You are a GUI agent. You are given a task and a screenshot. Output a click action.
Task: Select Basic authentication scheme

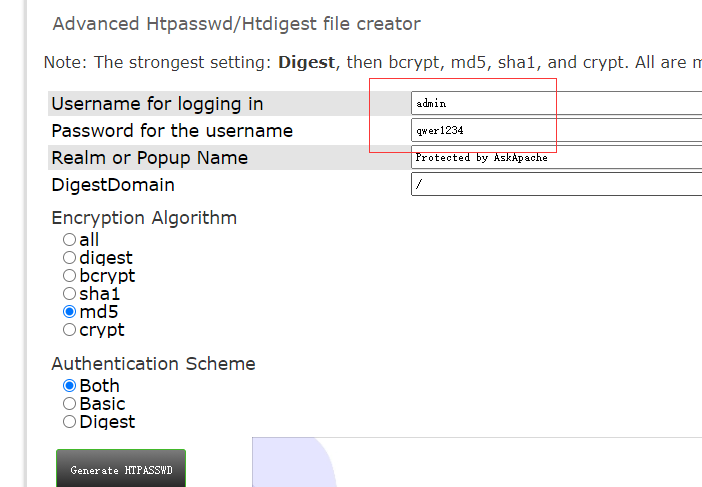point(69,404)
